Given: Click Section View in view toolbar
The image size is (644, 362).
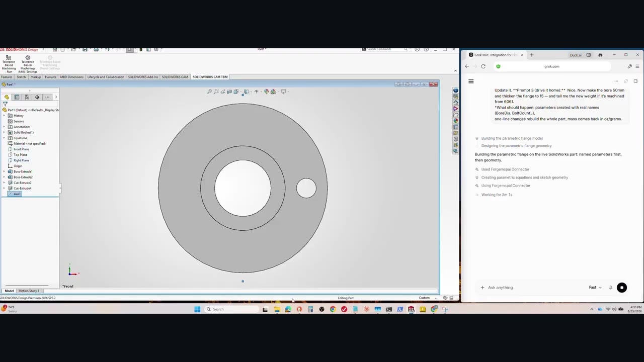Looking at the screenshot, I should click(229, 92).
